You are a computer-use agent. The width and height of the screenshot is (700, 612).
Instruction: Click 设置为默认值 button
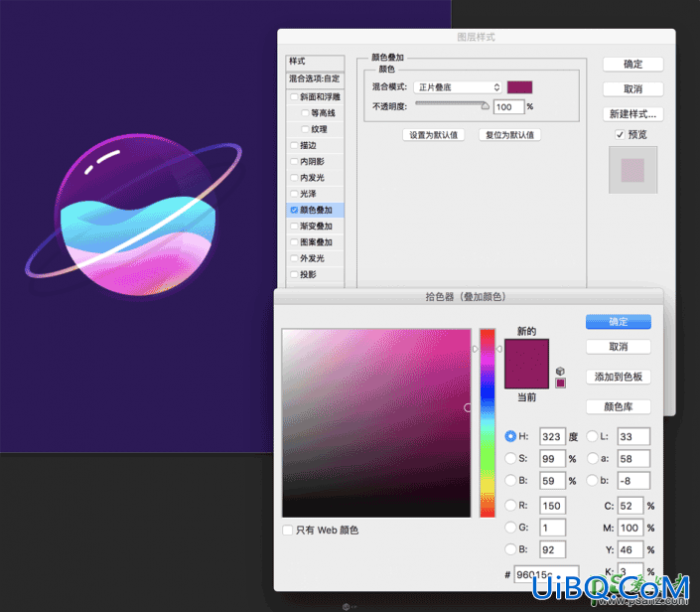coord(434,135)
